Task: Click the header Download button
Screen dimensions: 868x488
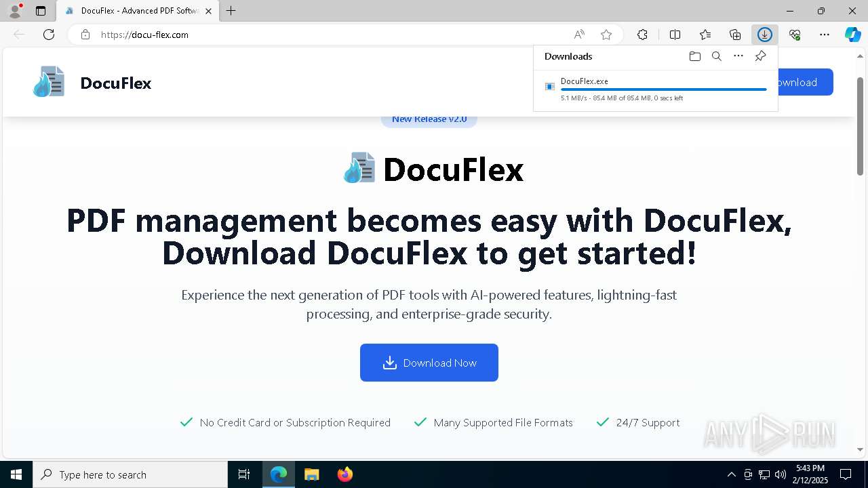Action: (x=805, y=82)
